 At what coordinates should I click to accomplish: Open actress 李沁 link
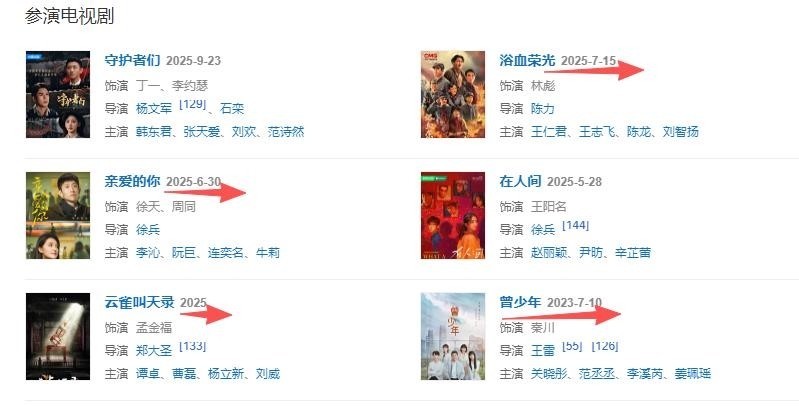(x=148, y=253)
